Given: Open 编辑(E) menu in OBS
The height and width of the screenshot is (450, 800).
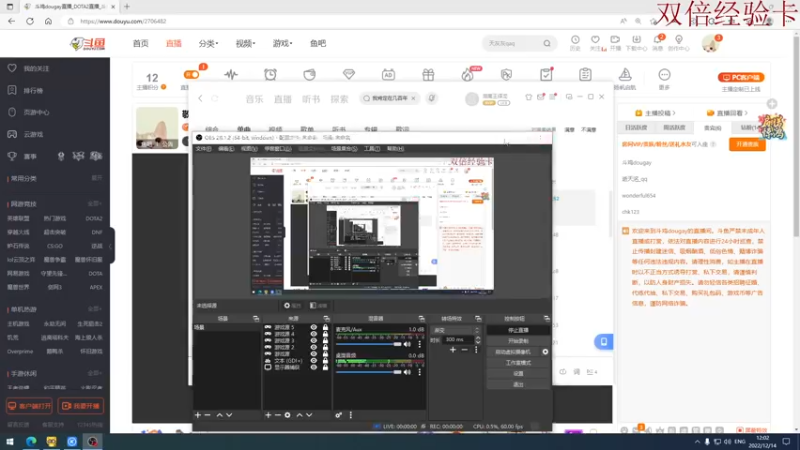Looking at the screenshot, I should 226,148.
